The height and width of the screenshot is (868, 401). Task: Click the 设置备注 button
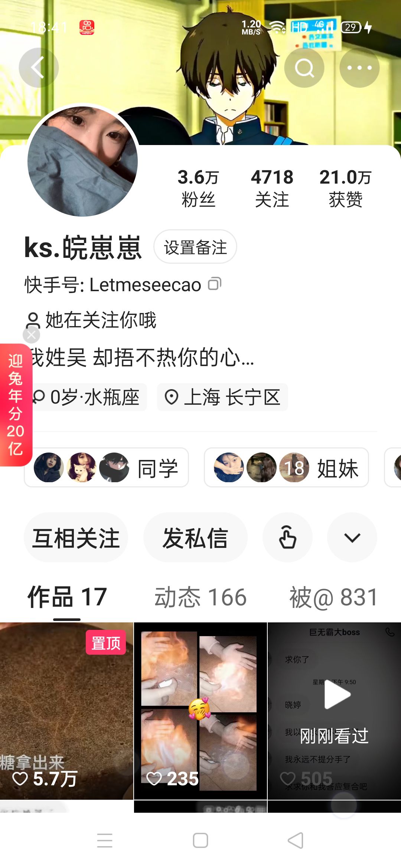click(195, 247)
